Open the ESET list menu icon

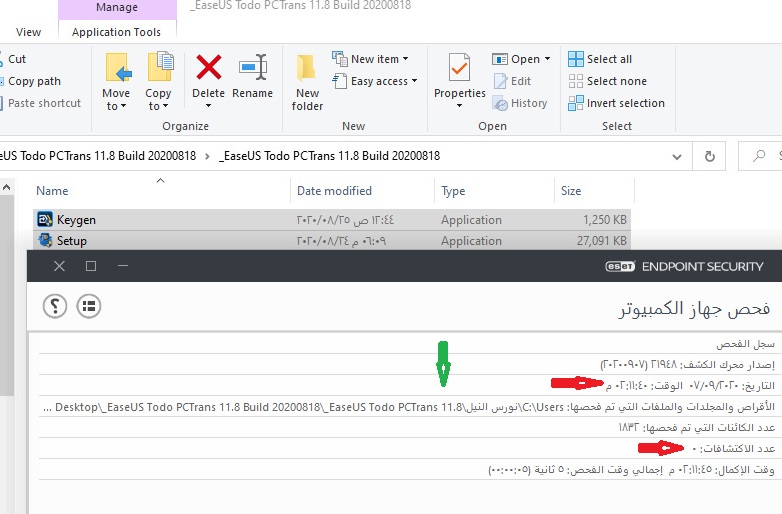pos(89,306)
